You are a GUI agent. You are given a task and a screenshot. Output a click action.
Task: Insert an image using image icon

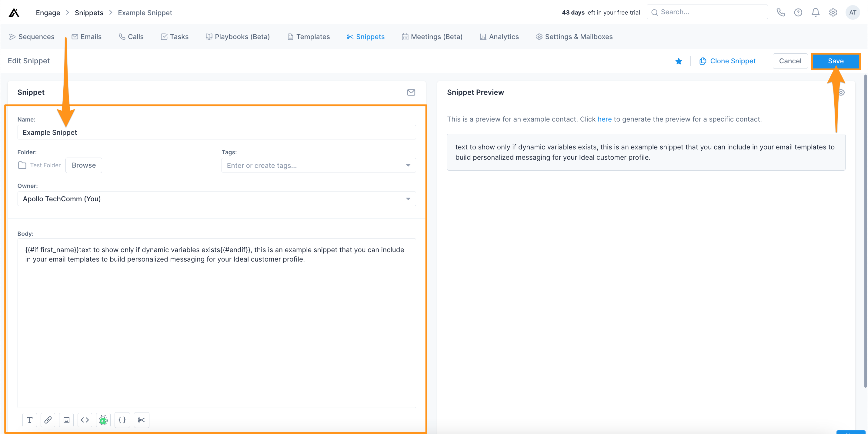(66, 420)
